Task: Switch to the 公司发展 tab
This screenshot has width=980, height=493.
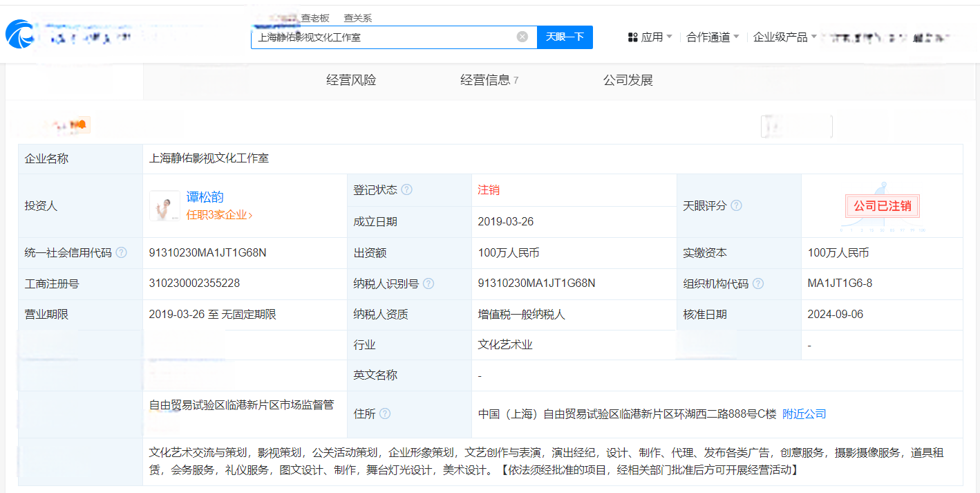Action: click(x=628, y=80)
